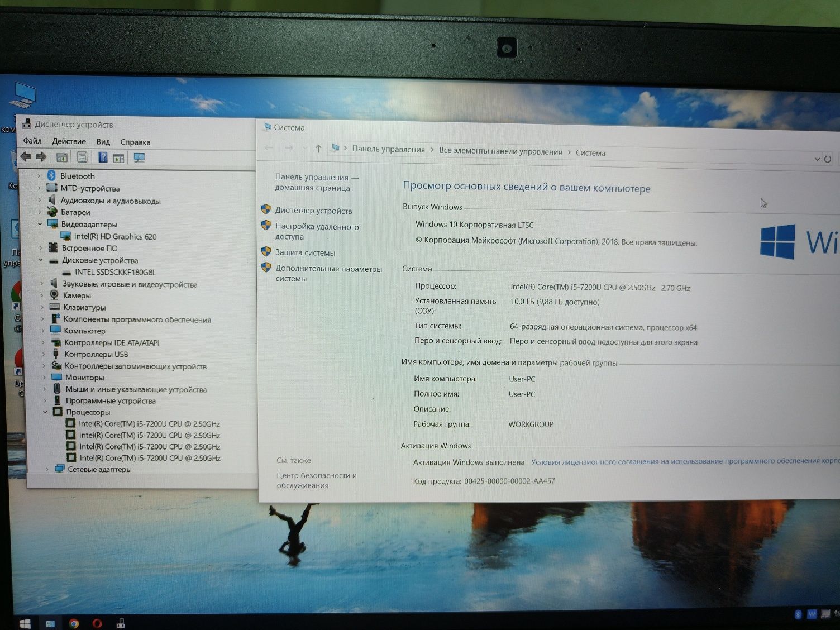
Task: Open the Вид menu
Action: click(103, 142)
